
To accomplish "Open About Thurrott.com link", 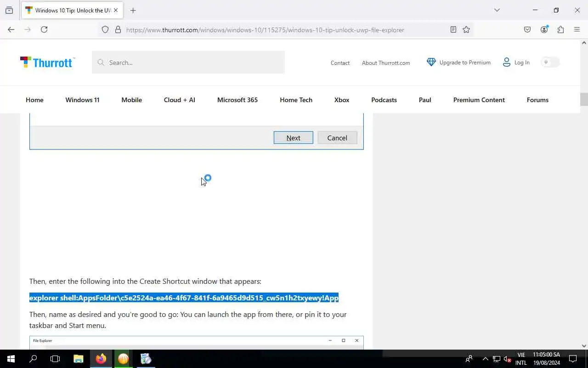I will 386,63.
